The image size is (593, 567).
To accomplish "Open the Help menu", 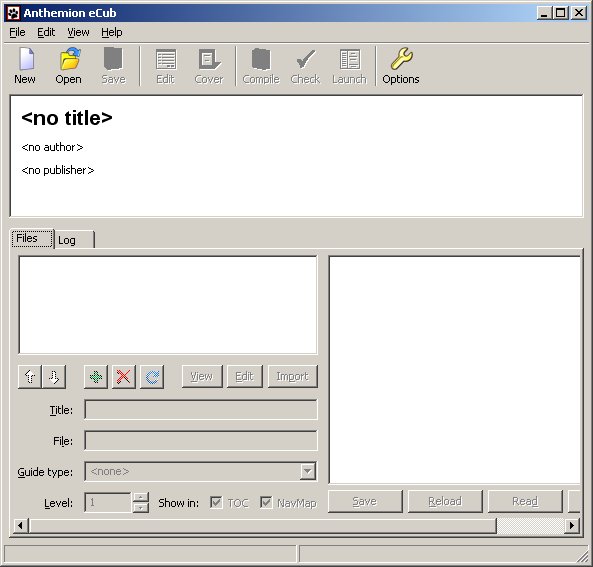I will tap(112, 33).
